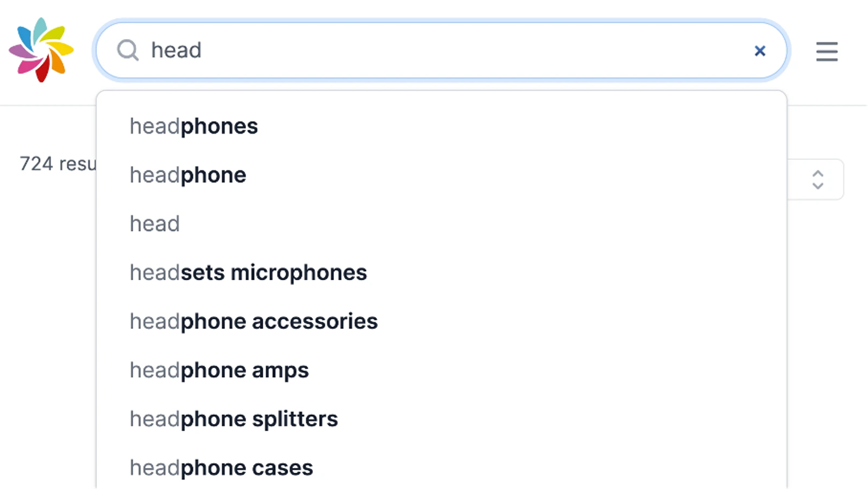
Task: Select the "headsets microphones" suggestion
Action: click(248, 272)
